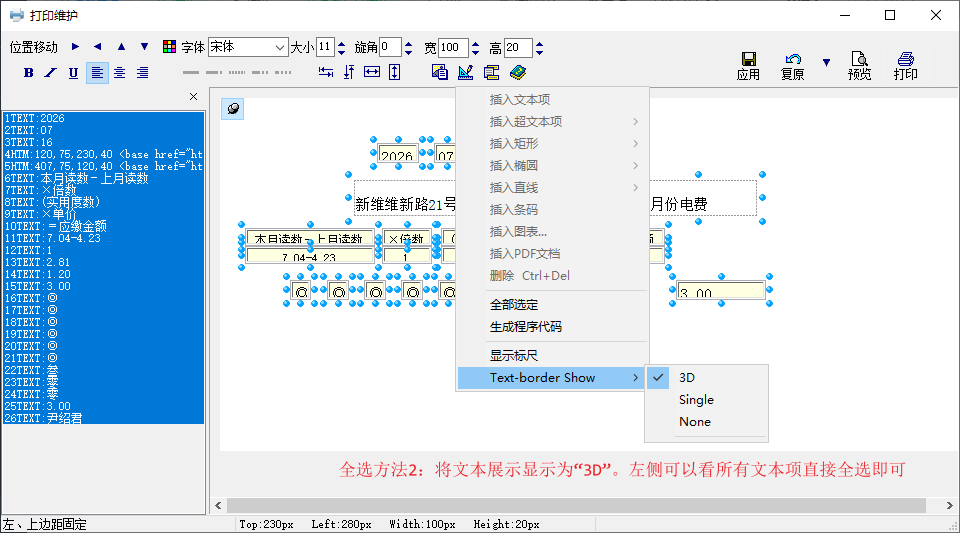Click the 打印 printer icon
Image resolution: width=960 pixels, height=533 pixels.
(x=906, y=66)
